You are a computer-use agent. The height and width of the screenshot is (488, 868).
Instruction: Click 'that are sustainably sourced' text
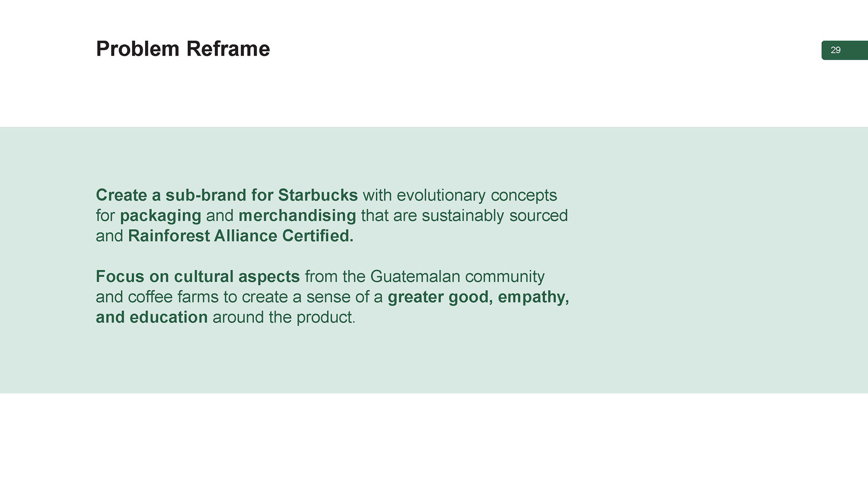pos(464,216)
